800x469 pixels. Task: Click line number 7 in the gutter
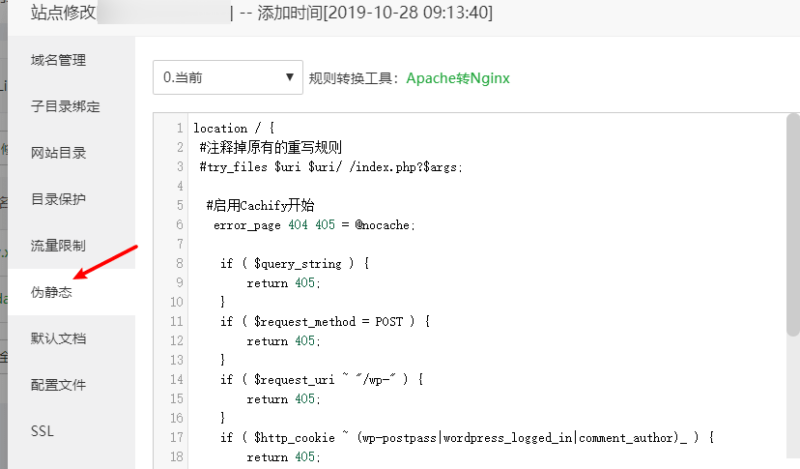pyautogui.click(x=180, y=244)
